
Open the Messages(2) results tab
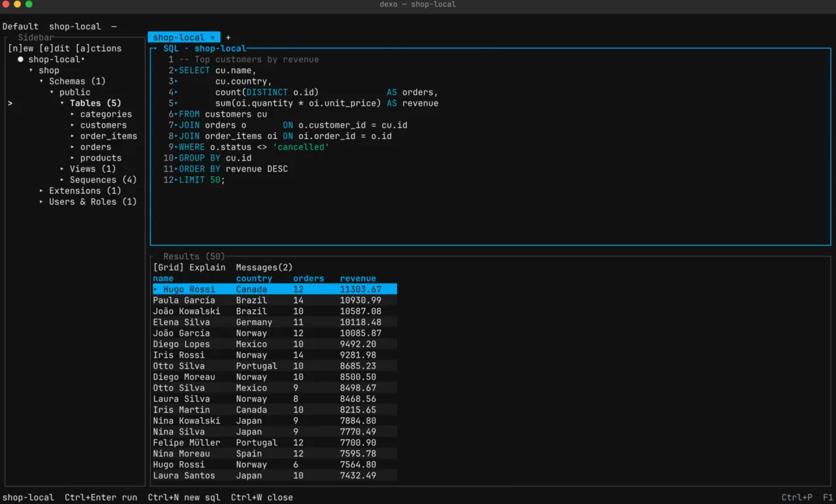click(x=264, y=268)
